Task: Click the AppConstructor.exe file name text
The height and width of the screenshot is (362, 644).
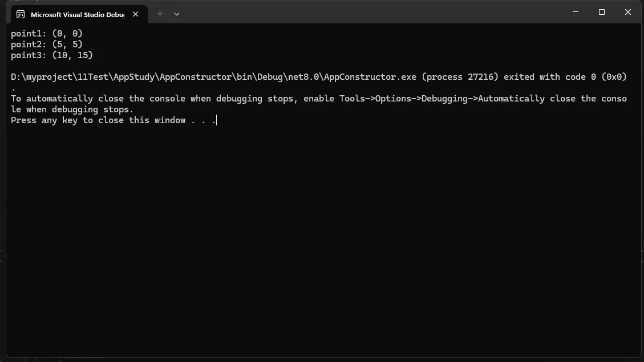Action: click(x=370, y=77)
